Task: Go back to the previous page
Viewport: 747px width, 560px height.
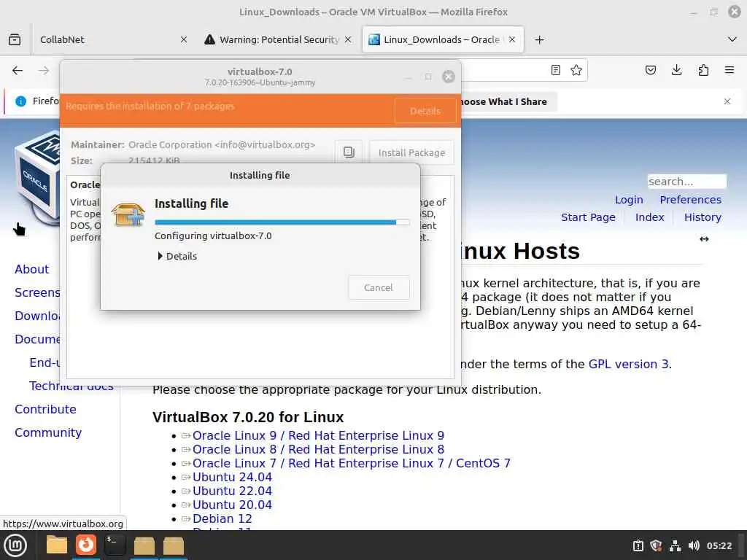Action: (x=18, y=71)
